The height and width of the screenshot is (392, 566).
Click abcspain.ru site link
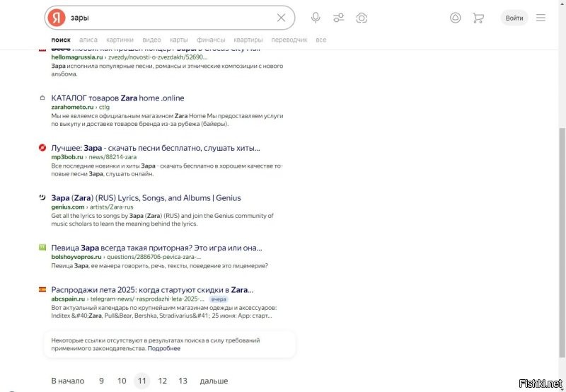click(68, 299)
